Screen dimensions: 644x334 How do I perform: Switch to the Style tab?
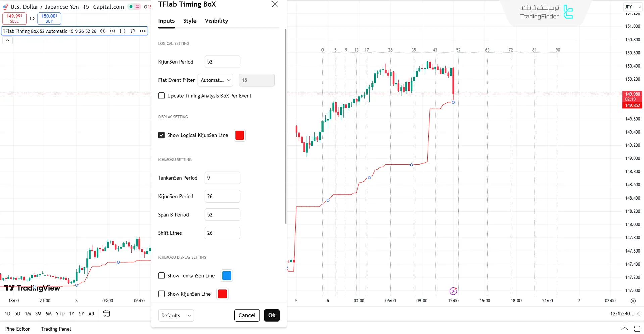[190, 21]
